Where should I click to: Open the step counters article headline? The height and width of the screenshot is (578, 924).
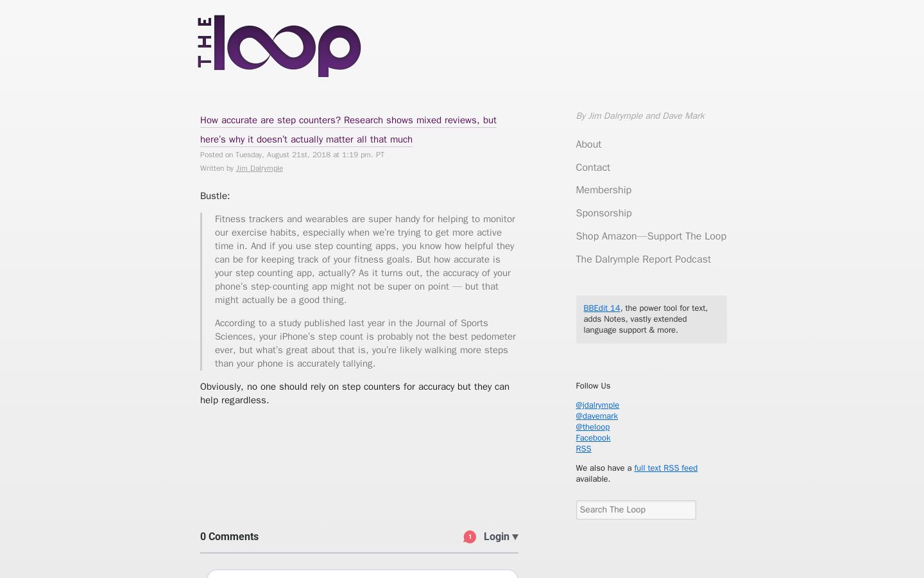(348, 130)
